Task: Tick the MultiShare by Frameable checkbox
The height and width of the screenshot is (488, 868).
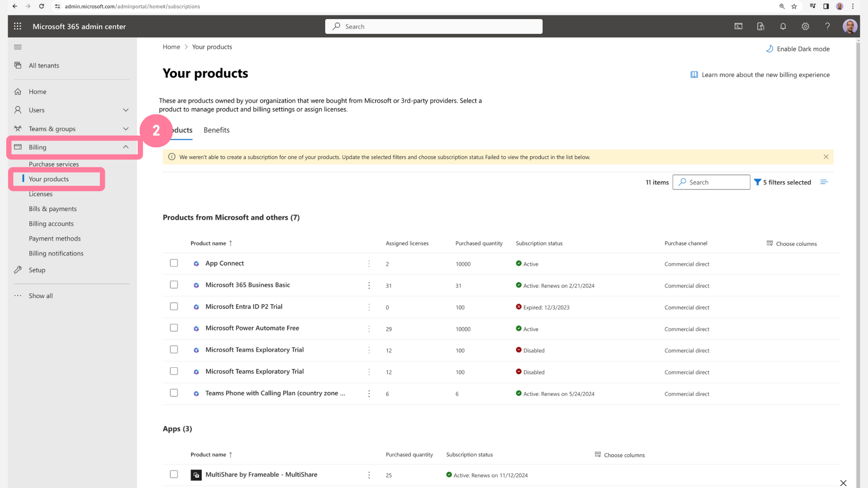Action: tap(174, 474)
